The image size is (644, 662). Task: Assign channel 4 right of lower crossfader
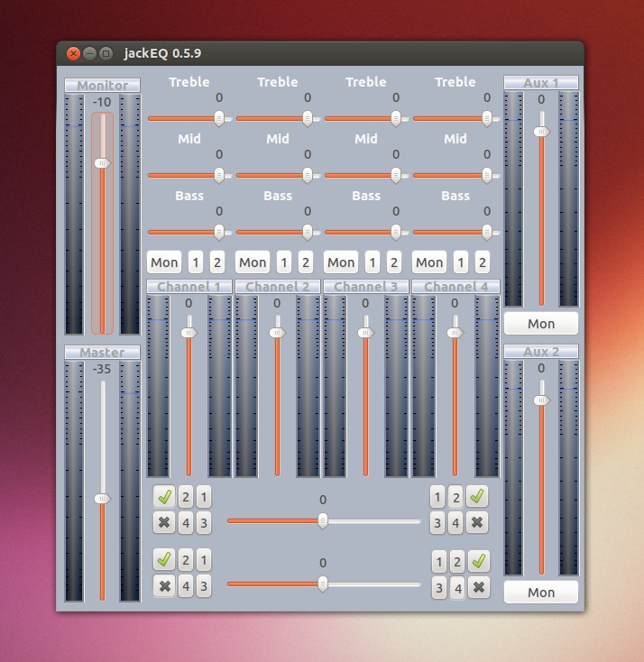[x=458, y=588]
